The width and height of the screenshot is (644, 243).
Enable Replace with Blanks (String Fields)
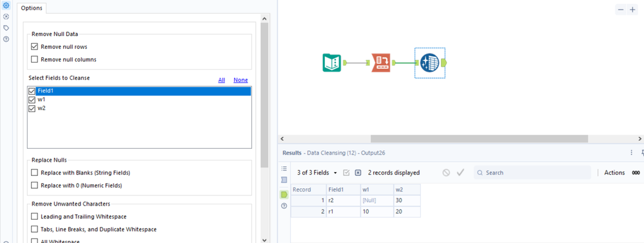point(35,173)
